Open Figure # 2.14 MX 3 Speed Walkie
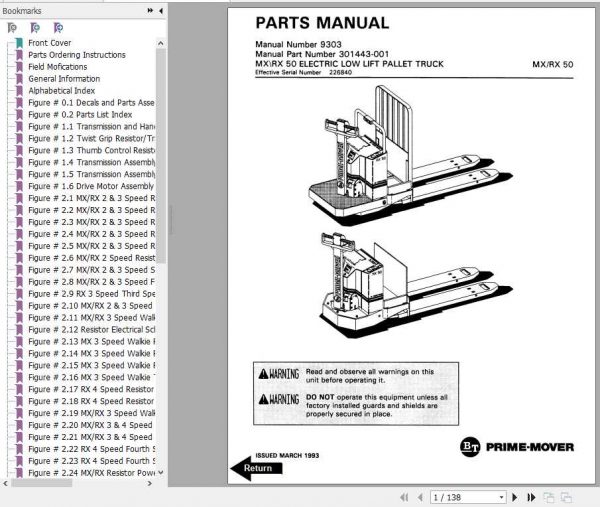The image size is (600, 507). [91, 353]
